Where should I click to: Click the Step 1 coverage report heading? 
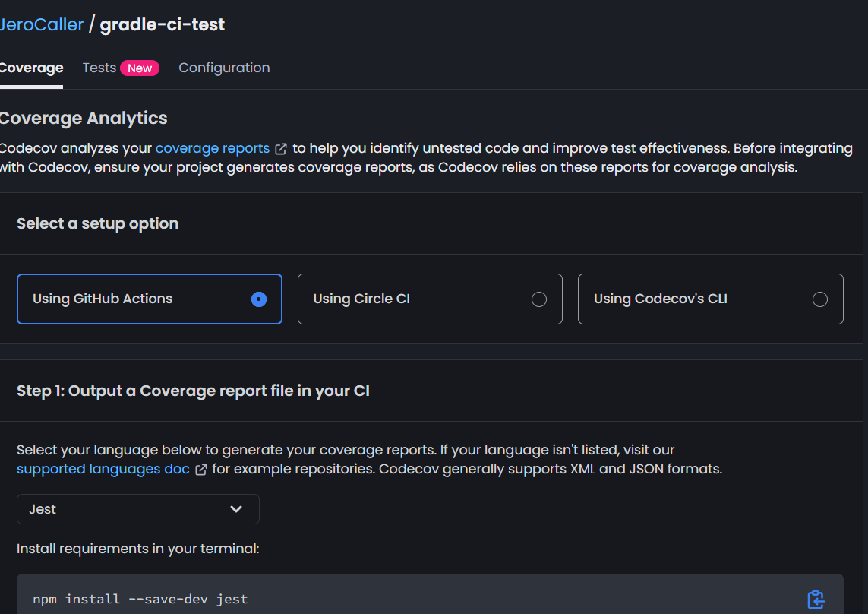tap(193, 391)
